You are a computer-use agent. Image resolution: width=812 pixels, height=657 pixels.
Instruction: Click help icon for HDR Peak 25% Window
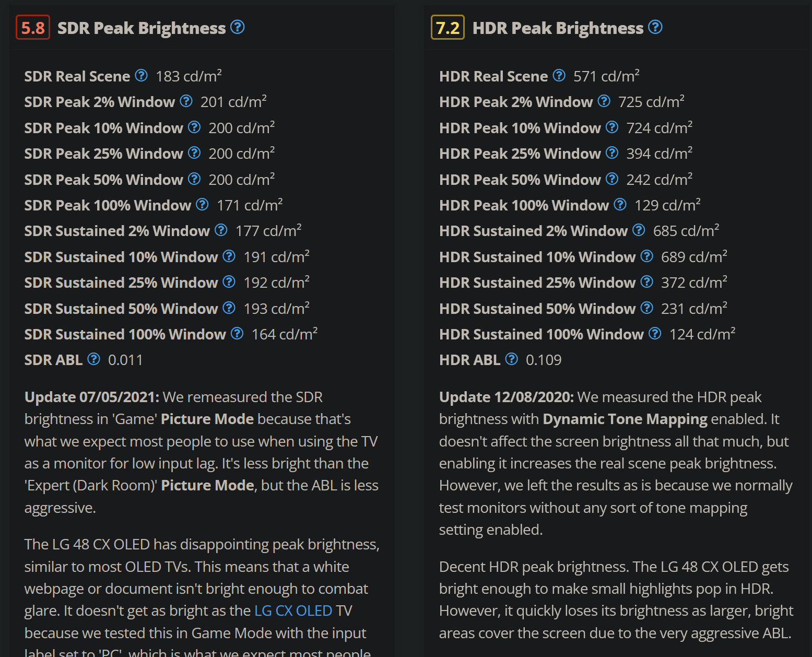612,152
